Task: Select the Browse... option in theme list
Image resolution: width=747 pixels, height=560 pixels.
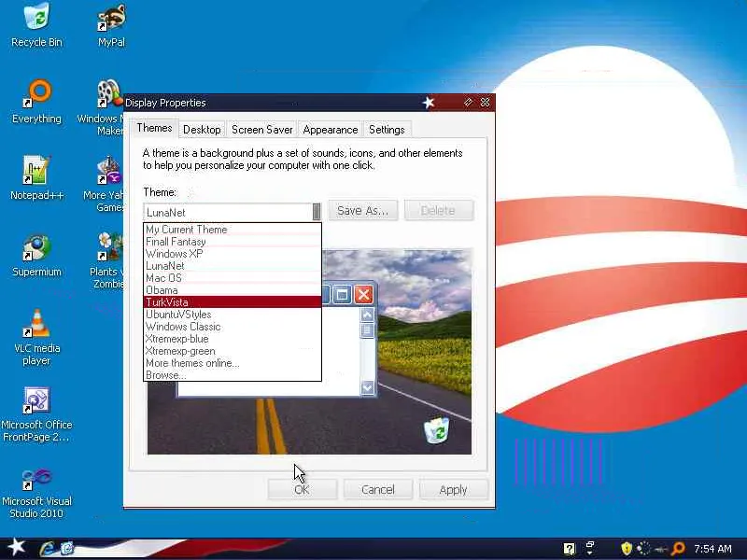Action: point(233,375)
